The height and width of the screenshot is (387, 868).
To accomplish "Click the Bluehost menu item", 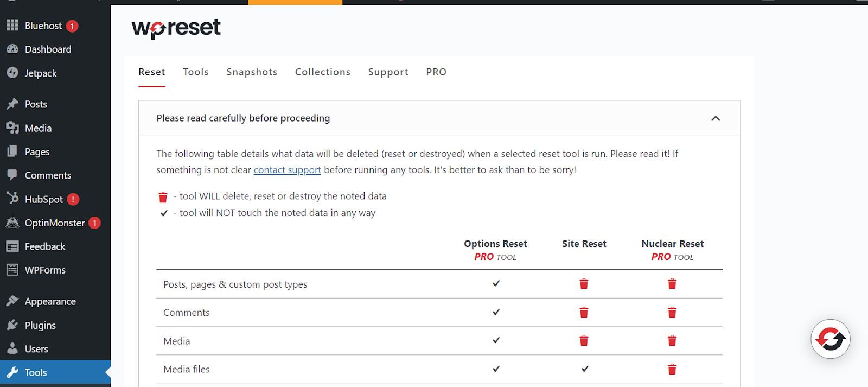I will (43, 26).
